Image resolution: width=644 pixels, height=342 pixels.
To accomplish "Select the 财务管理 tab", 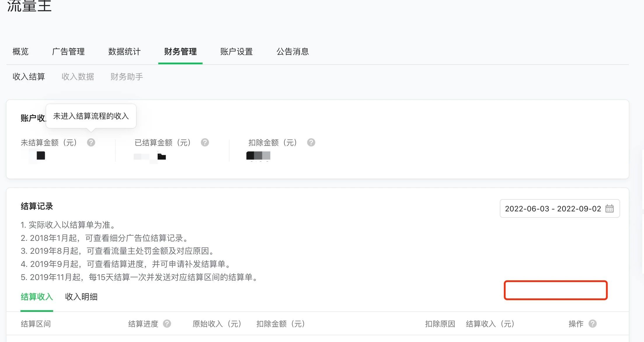I will click(180, 52).
